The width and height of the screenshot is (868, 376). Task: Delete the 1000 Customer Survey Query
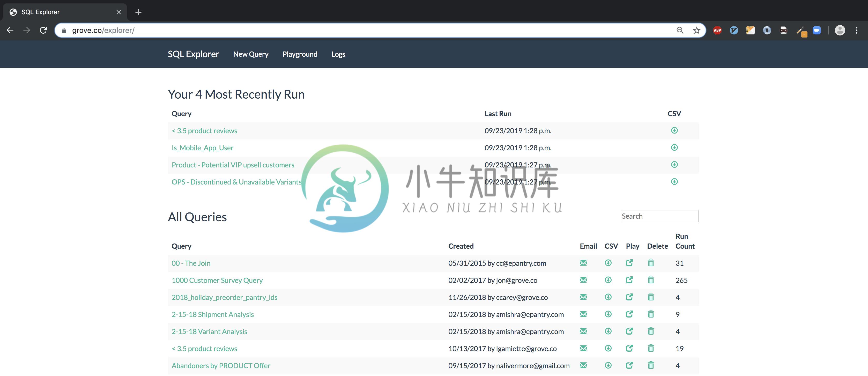[651, 280]
